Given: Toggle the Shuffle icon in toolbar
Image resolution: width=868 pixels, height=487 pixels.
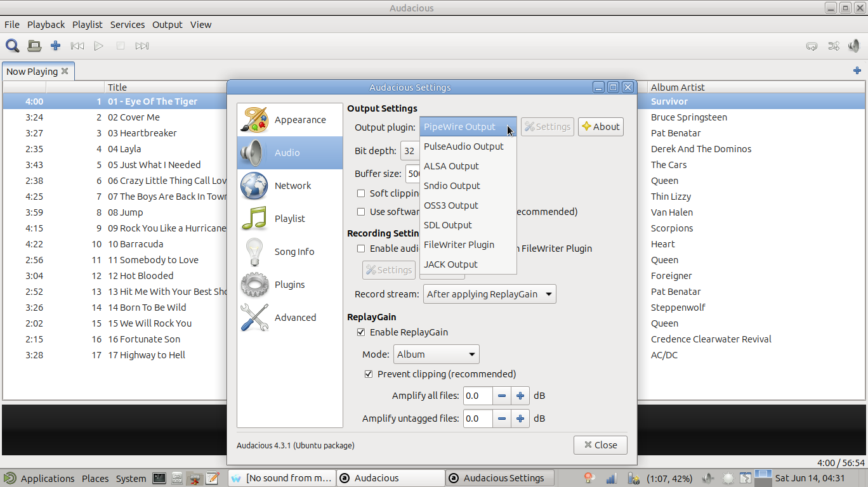Looking at the screenshot, I should coord(834,46).
